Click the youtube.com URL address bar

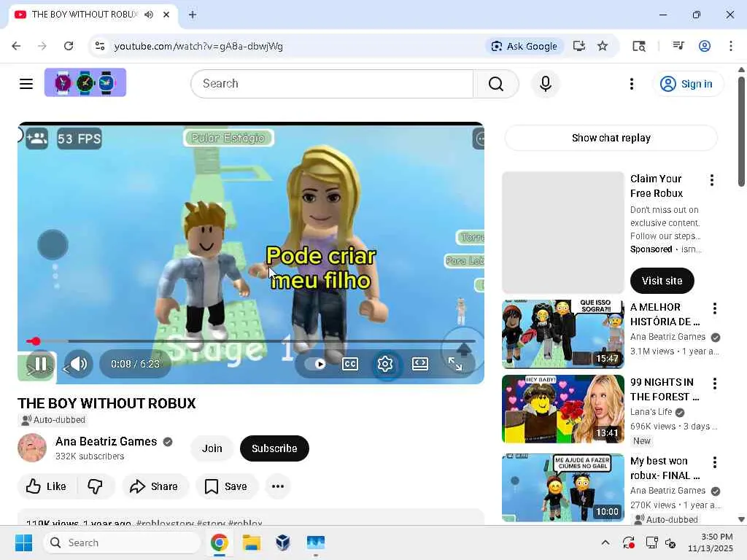coord(198,46)
